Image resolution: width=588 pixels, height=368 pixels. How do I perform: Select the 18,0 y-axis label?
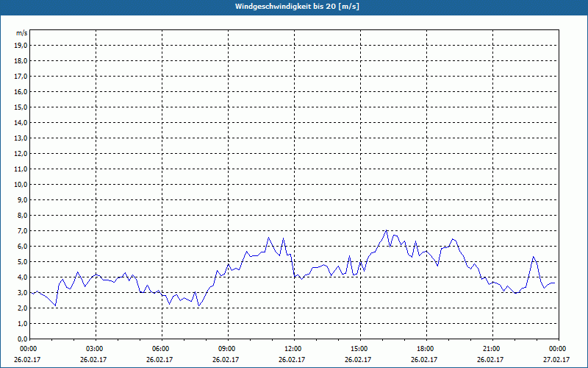click(x=21, y=61)
